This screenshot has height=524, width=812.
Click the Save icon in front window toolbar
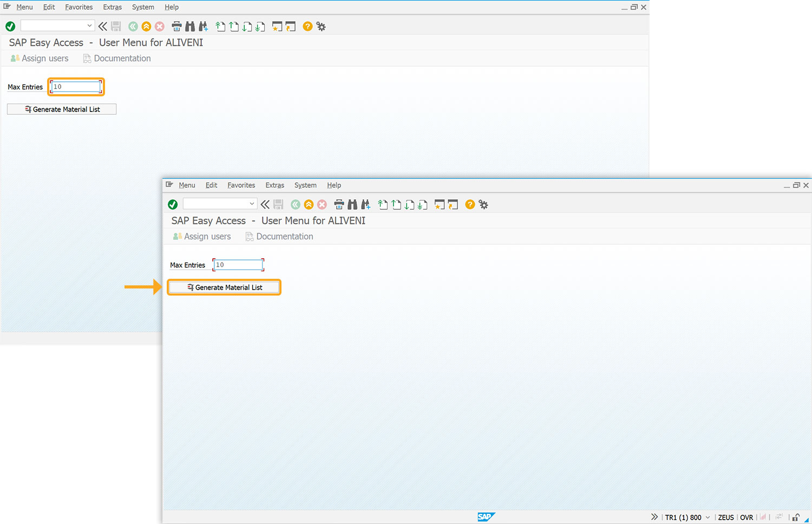[278, 205]
